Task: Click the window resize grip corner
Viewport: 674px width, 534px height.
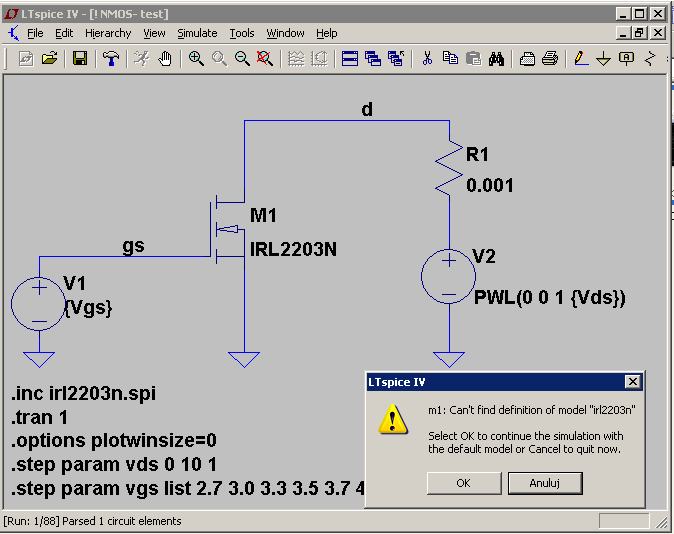Action: coord(661,523)
